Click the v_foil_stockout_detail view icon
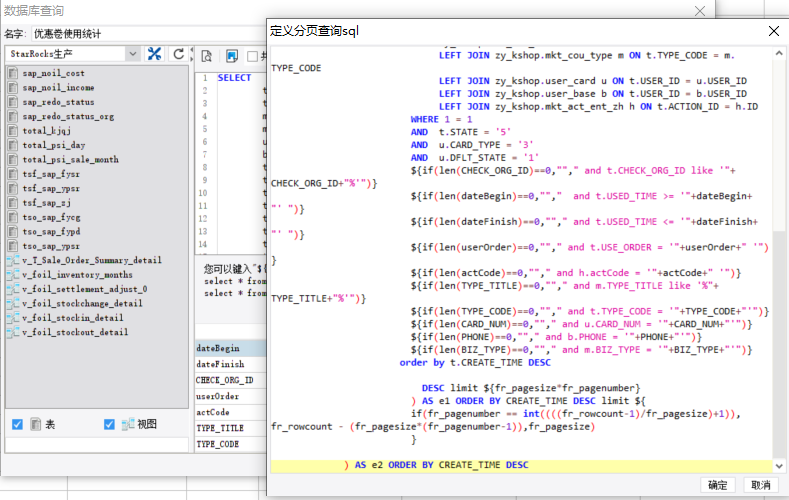Viewport: 789px width, 500px height. 12,332
